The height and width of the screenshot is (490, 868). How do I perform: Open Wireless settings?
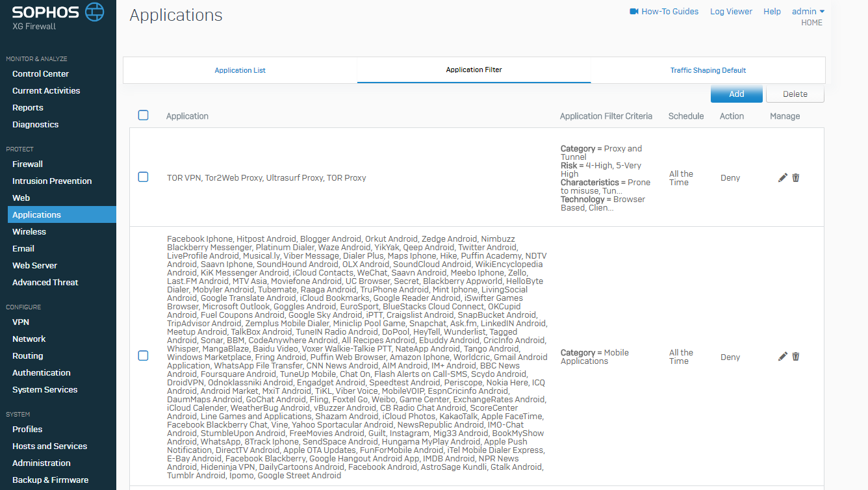pyautogui.click(x=29, y=232)
